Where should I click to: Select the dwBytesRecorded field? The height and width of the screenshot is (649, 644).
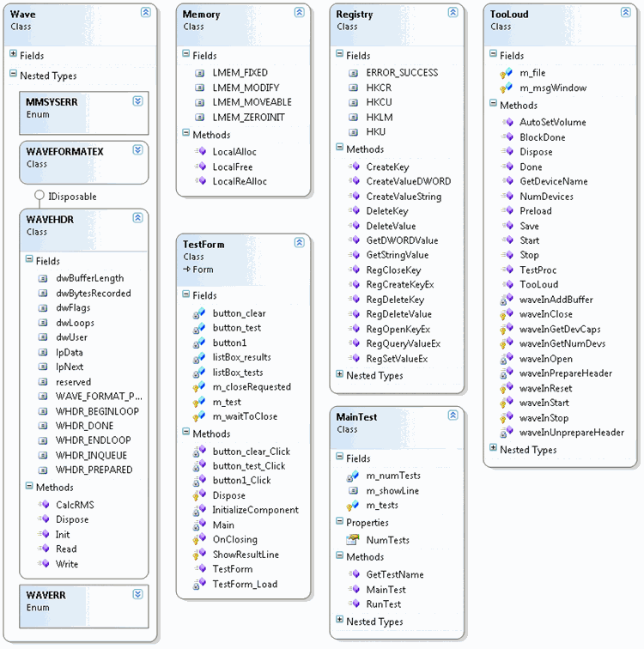(x=94, y=294)
